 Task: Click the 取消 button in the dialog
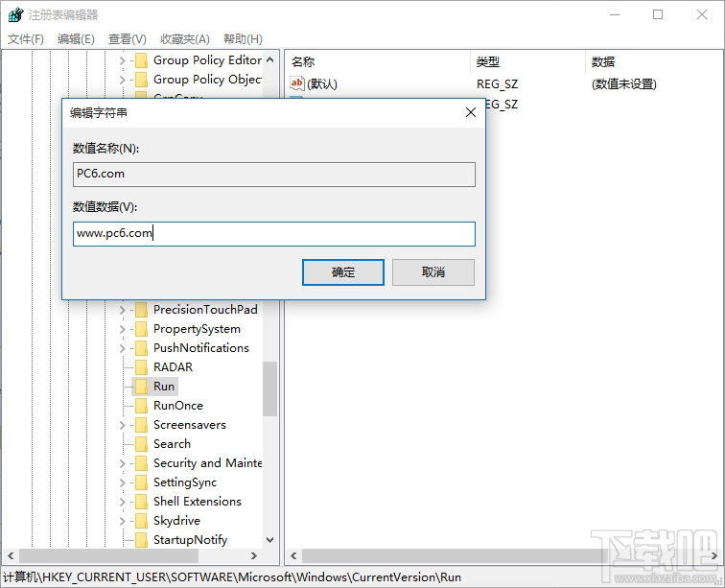point(433,272)
